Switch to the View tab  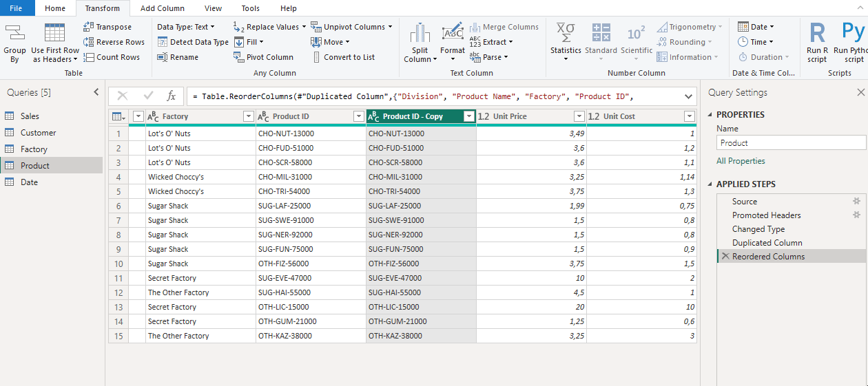click(x=214, y=8)
